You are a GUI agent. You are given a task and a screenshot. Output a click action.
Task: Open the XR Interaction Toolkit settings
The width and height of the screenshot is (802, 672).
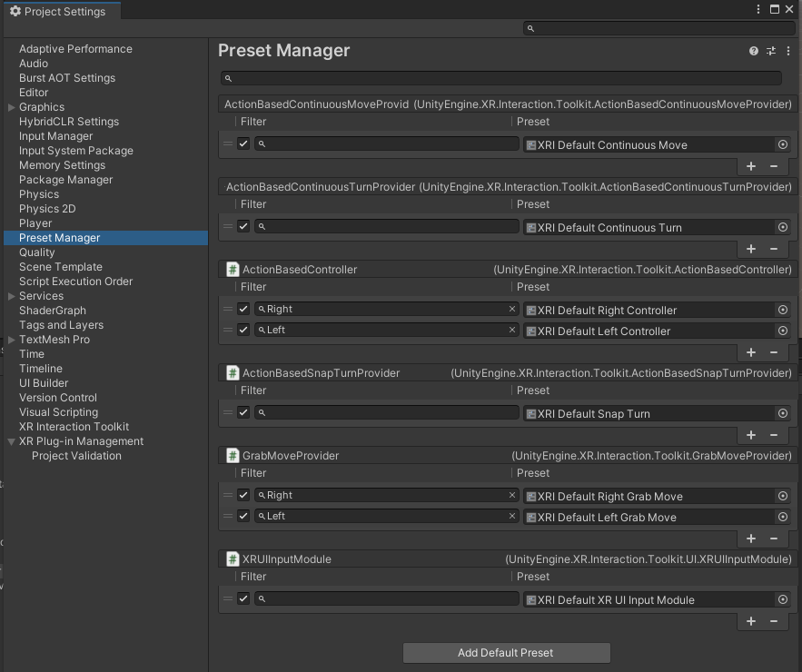click(74, 427)
